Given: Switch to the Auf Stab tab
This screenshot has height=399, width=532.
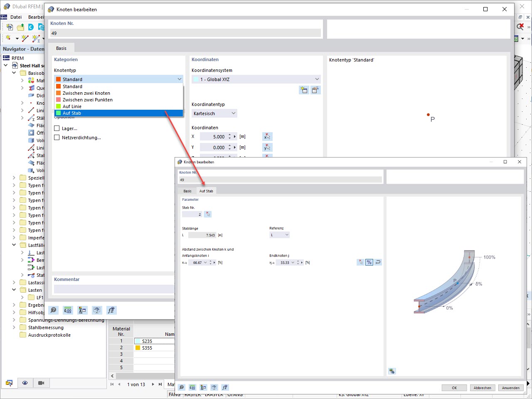Looking at the screenshot, I should click(206, 191).
